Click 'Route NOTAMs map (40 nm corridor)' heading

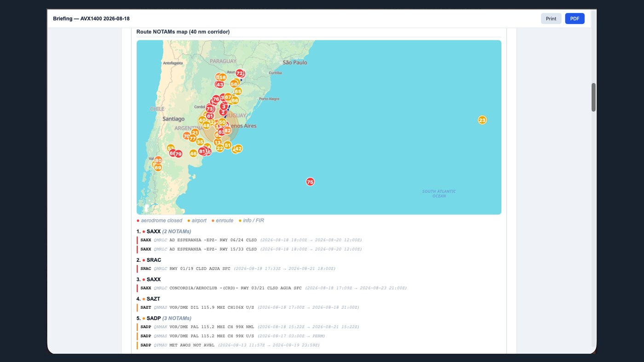point(183,32)
